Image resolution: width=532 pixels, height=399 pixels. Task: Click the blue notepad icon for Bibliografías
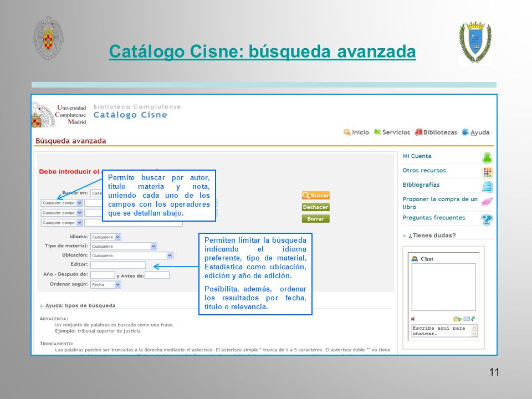488,187
